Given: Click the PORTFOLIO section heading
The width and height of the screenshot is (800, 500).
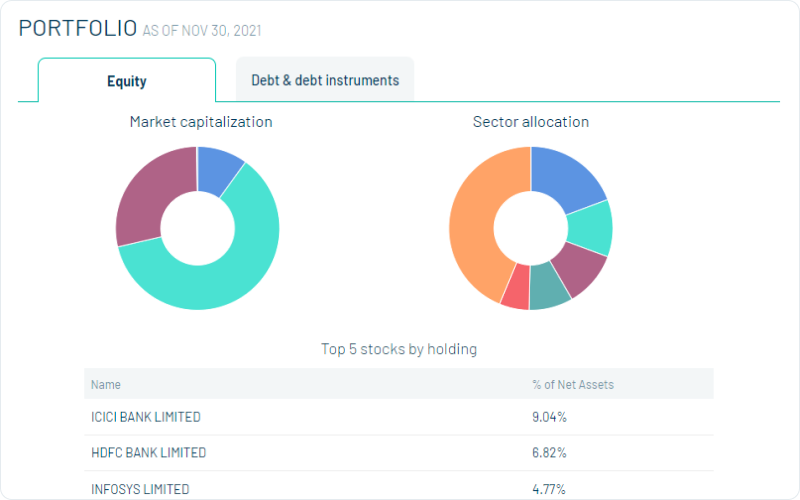Looking at the screenshot, I should click(77, 28).
